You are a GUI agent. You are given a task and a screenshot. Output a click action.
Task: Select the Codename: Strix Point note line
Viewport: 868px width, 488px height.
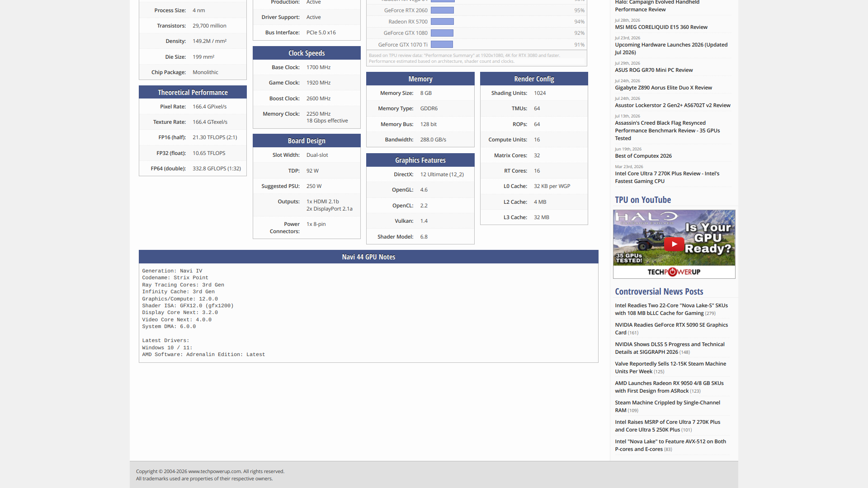(x=175, y=278)
